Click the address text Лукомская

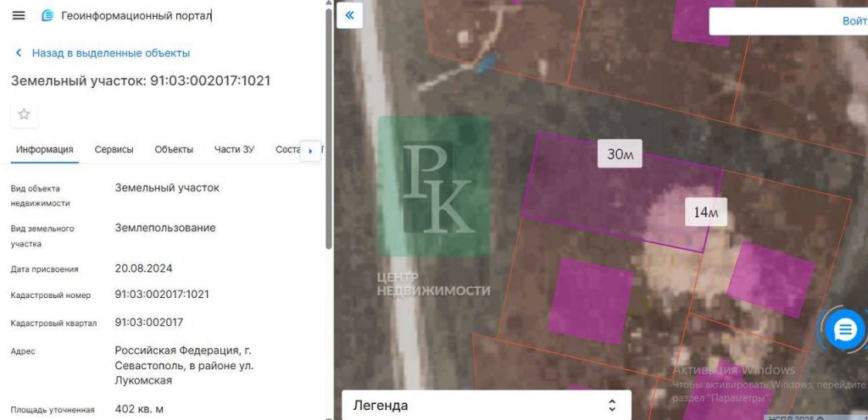coord(143,381)
